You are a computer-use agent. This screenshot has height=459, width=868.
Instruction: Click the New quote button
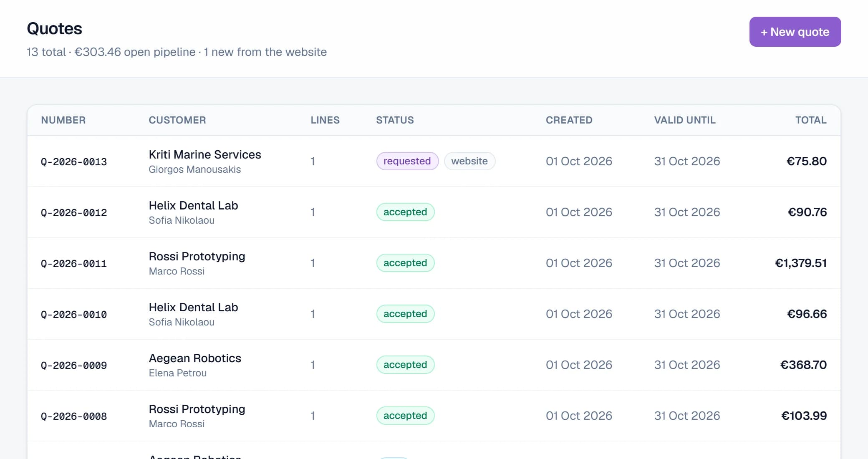coord(795,32)
